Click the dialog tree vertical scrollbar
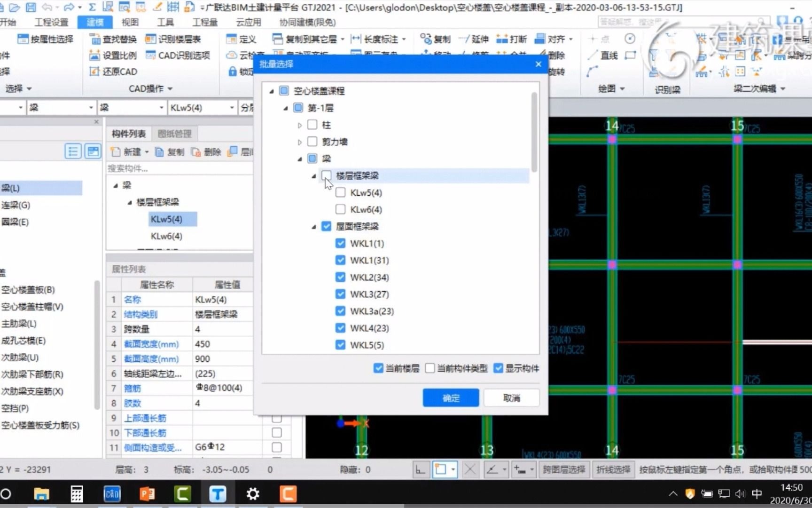812x508 pixels. [x=534, y=133]
